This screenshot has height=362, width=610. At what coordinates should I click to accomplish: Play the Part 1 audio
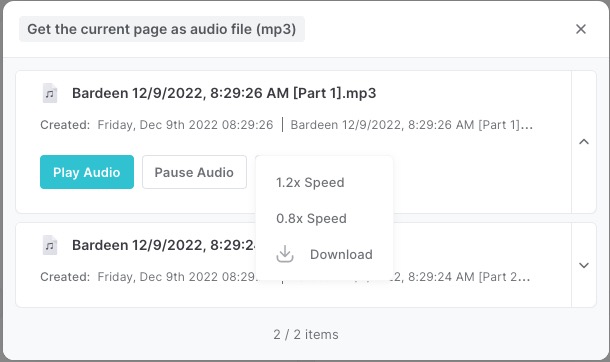coord(87,172)
